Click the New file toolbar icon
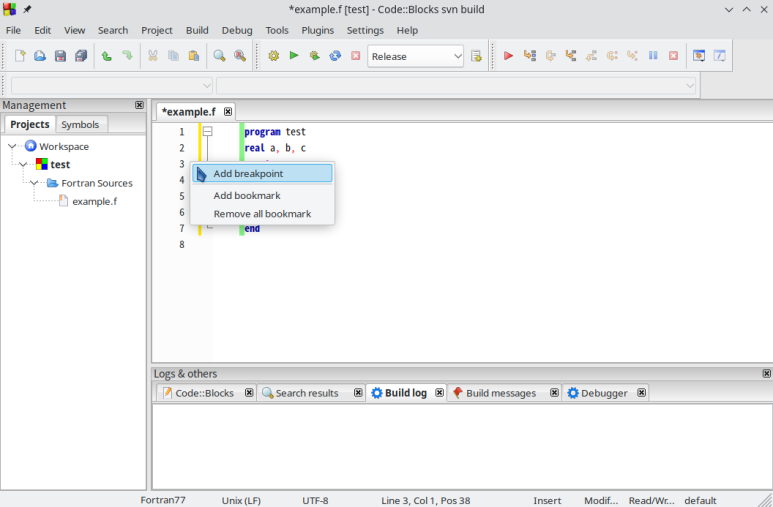The image size is (773, 507). coord(20,56)
